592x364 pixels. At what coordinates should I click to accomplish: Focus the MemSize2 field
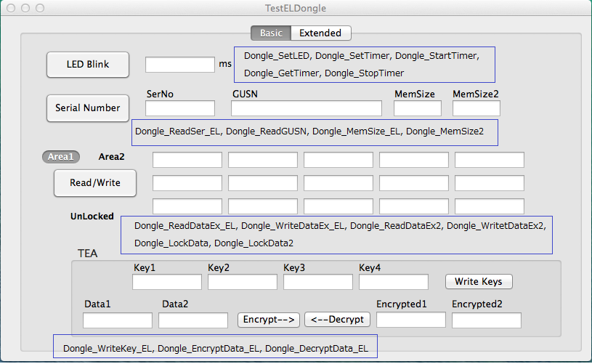click(477, 108)
